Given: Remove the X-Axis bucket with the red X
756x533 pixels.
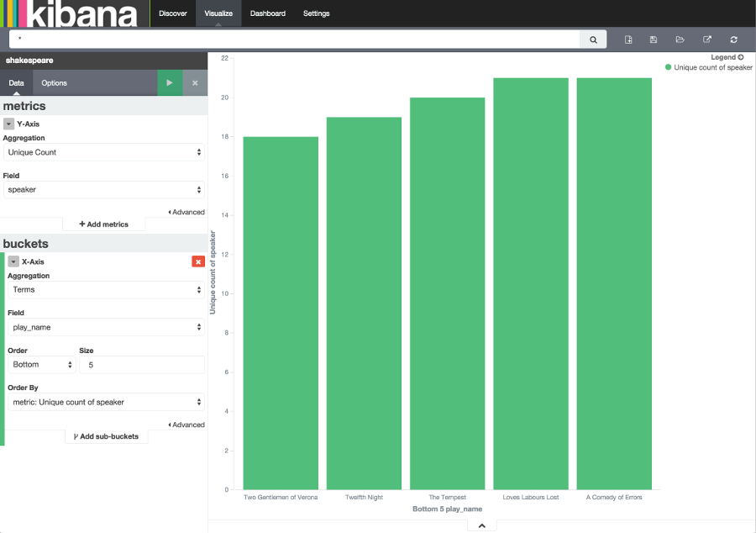Looking at the screenshot, I should click(198, 261).
